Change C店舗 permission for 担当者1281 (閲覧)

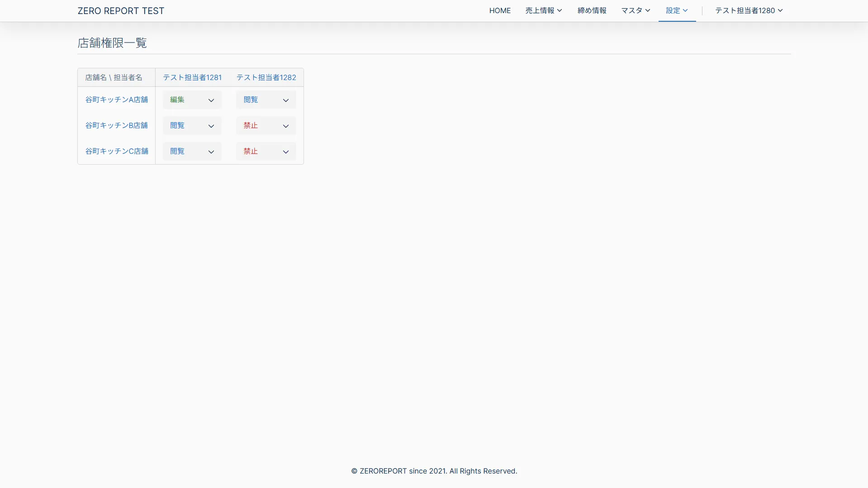click(x=192, y=152)
